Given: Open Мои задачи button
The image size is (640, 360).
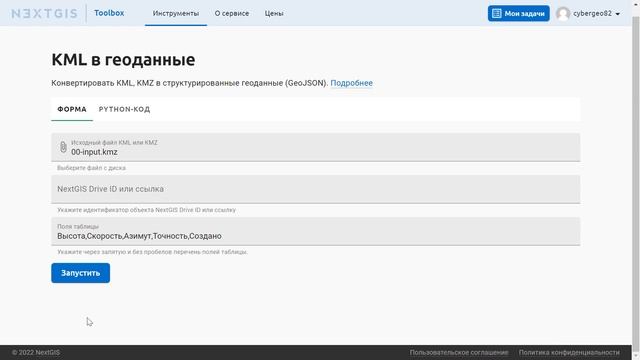Looking at the screenshot, I should pyautogui.click(x=518, y=13).
